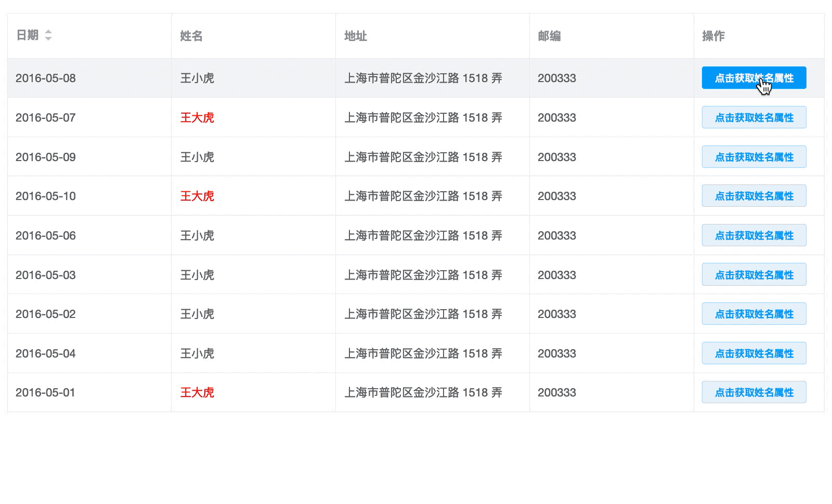
Task: Click the name 王小虎 in 2016-05-02 row
Action: [x=197, y=314]
